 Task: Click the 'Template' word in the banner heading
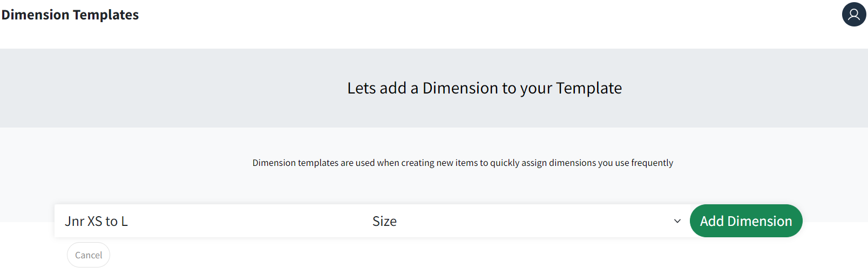coord(589,88)
